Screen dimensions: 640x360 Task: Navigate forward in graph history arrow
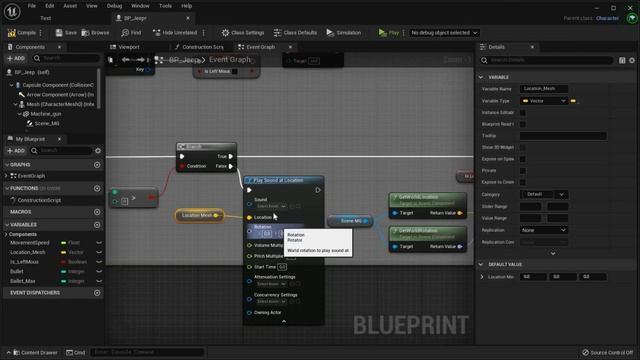[x=140, y=60]
